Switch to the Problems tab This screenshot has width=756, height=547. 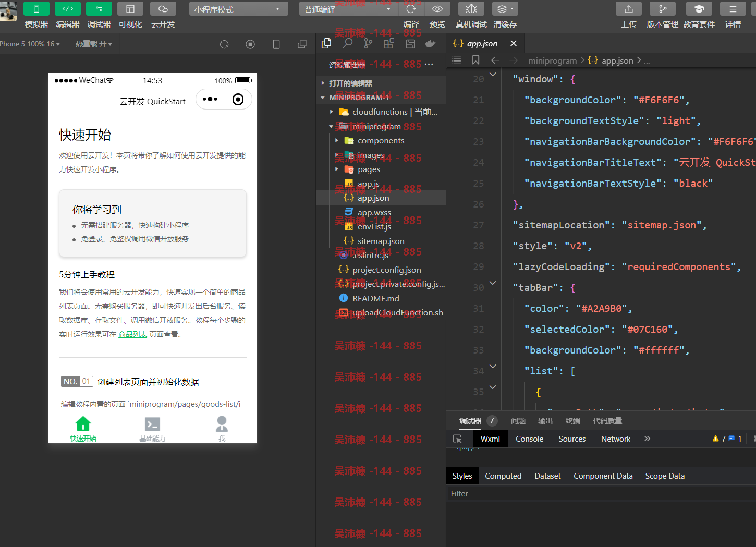[x=518, y=421]
